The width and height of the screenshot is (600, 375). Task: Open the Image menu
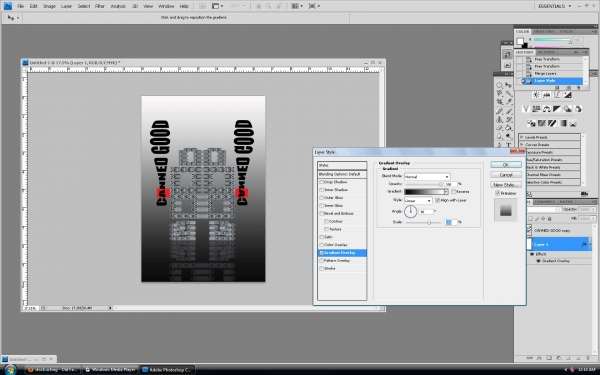[x=49, y=6]
